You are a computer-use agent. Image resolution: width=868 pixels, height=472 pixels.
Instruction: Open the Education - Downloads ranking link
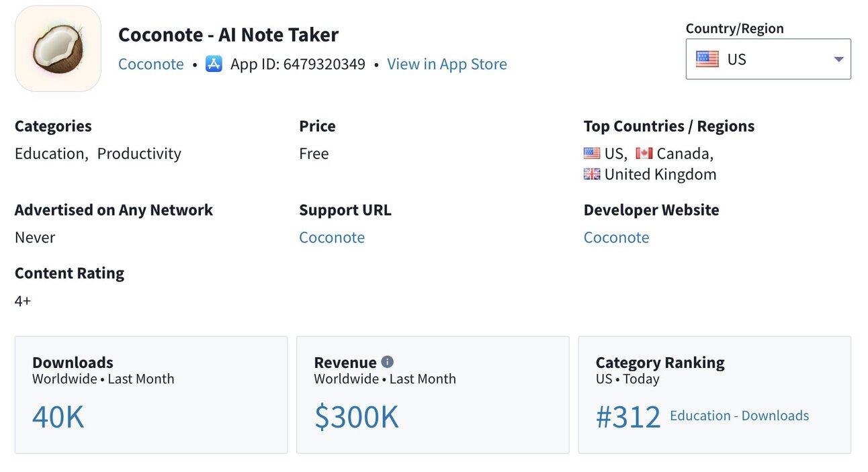(x=739, y=416)
